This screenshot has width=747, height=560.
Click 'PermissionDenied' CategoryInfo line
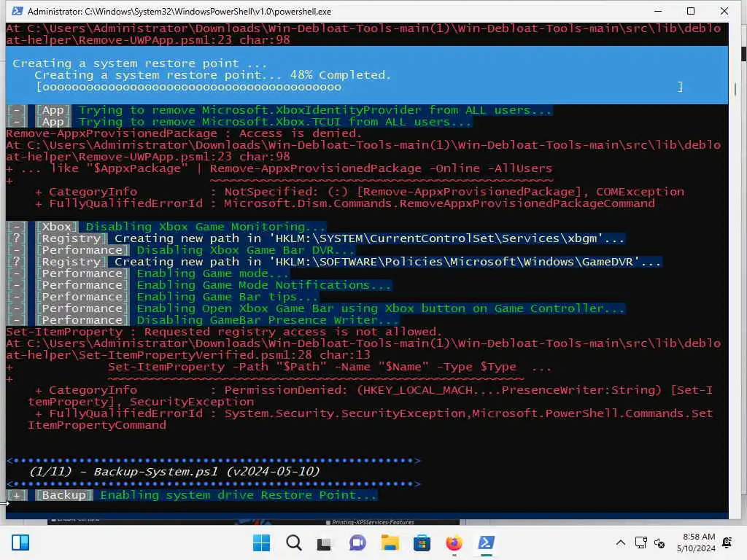374,390
